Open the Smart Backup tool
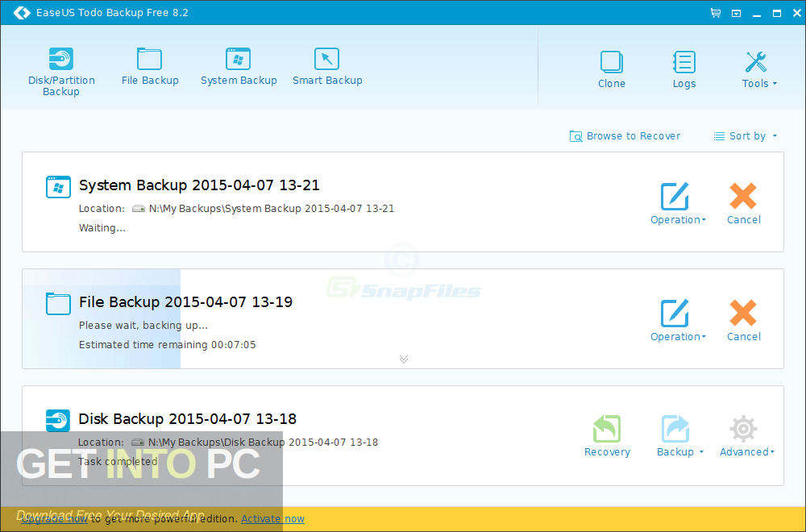806x532 pixels. click(x=327, y=66)
